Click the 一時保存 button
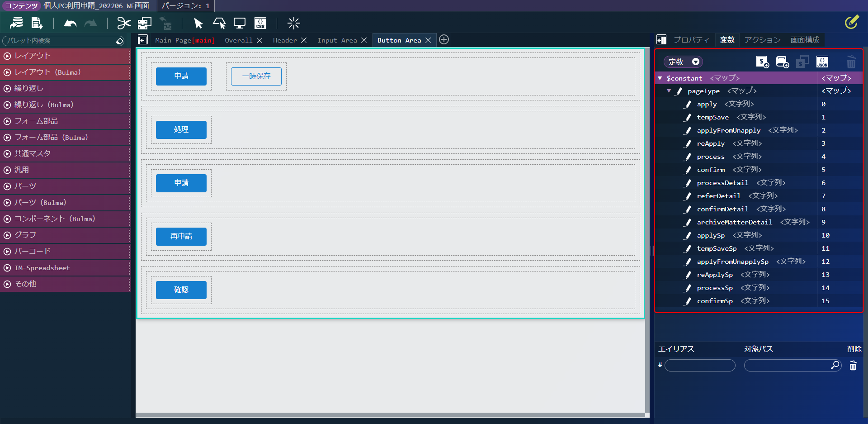Screen dimensions: 868x424 pos(256,76)
